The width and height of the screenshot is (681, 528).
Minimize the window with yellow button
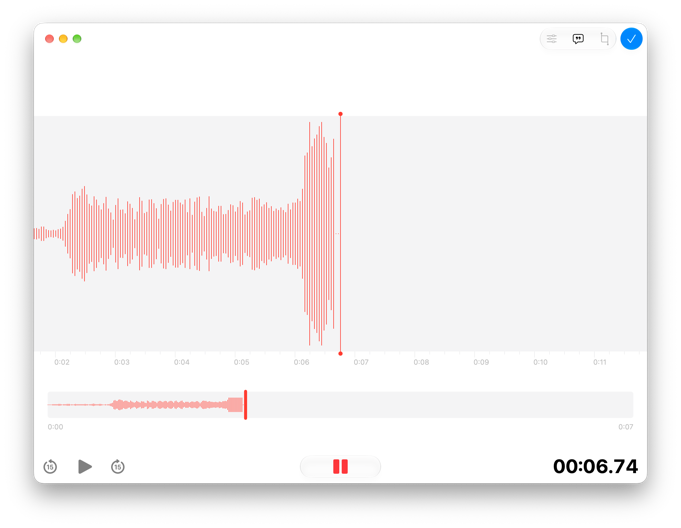tap(63, 39)
